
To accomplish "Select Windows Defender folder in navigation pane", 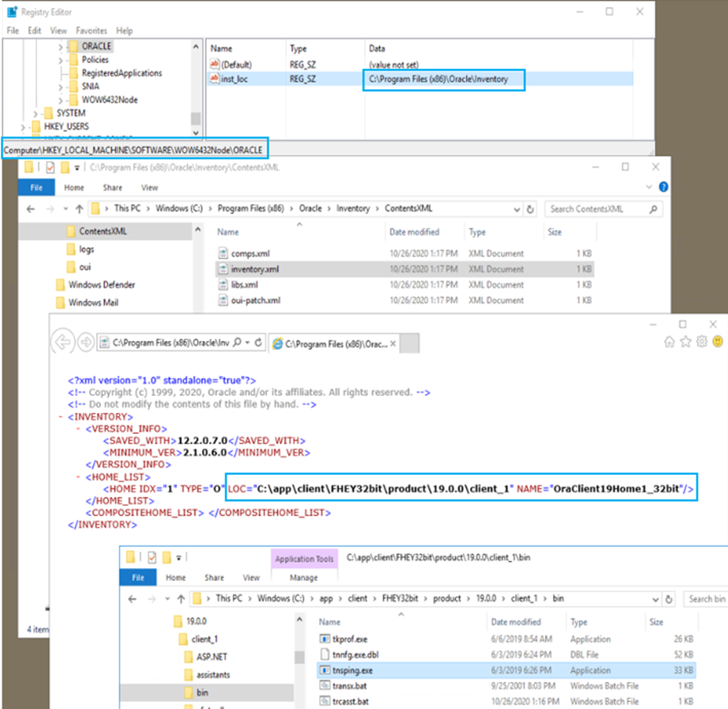I will pyautogui.click(x=101, y=285).
